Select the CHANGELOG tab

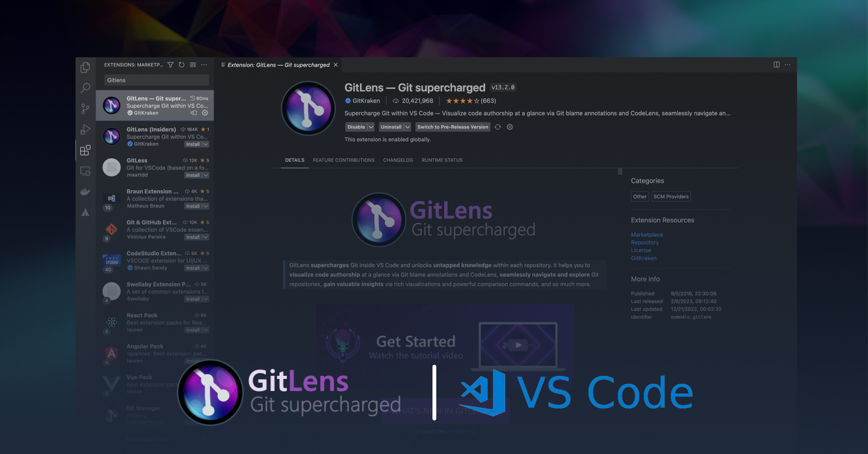coord(398,159)
